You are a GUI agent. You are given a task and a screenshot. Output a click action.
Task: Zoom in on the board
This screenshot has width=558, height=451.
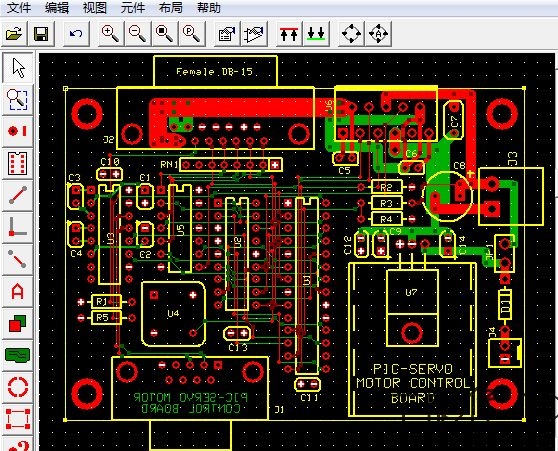pyautogui.click(x=110, y=34)
